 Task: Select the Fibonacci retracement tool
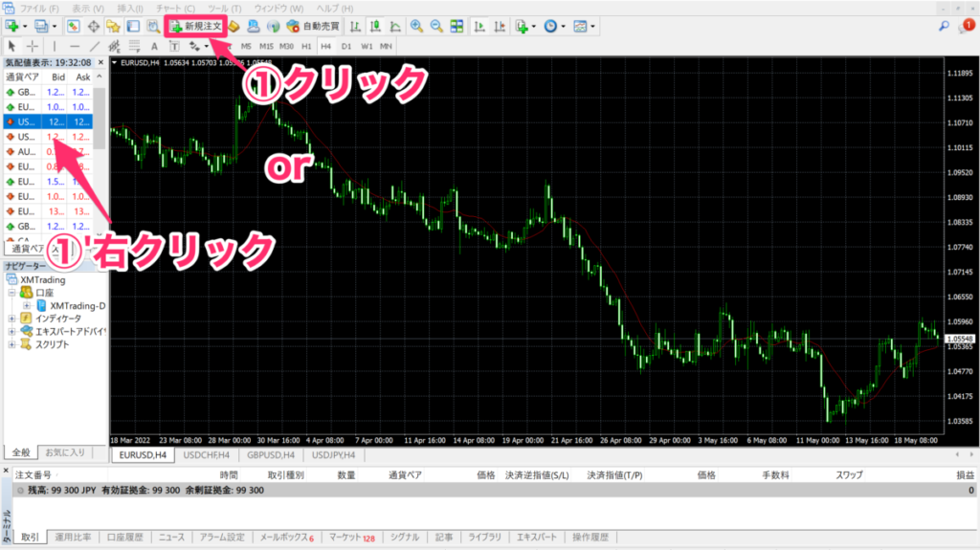[134, 46]
